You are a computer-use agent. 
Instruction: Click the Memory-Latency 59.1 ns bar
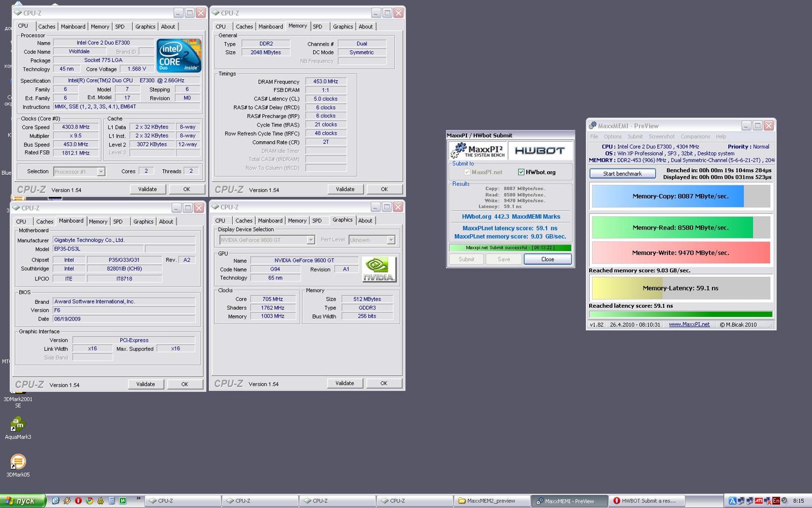point(681,288)
